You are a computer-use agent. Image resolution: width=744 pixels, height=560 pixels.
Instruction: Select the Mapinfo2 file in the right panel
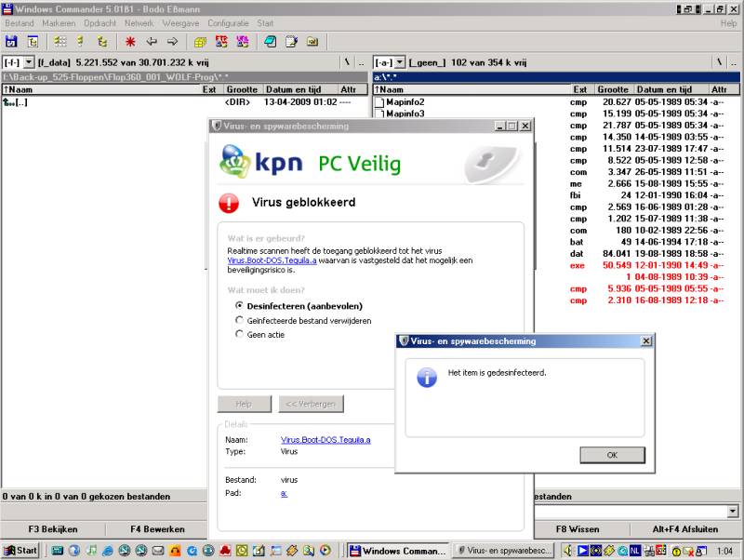pyautogui.click(x=405, y=102)
